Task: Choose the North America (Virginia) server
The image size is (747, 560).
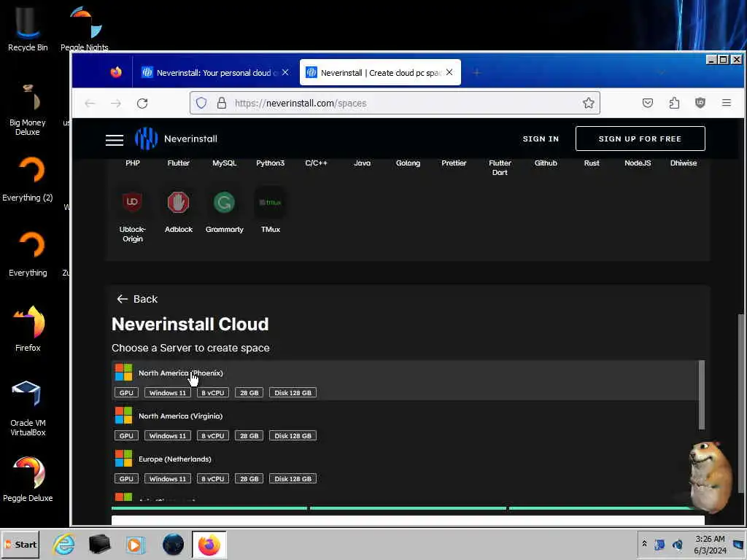Action: pos(405,424)
